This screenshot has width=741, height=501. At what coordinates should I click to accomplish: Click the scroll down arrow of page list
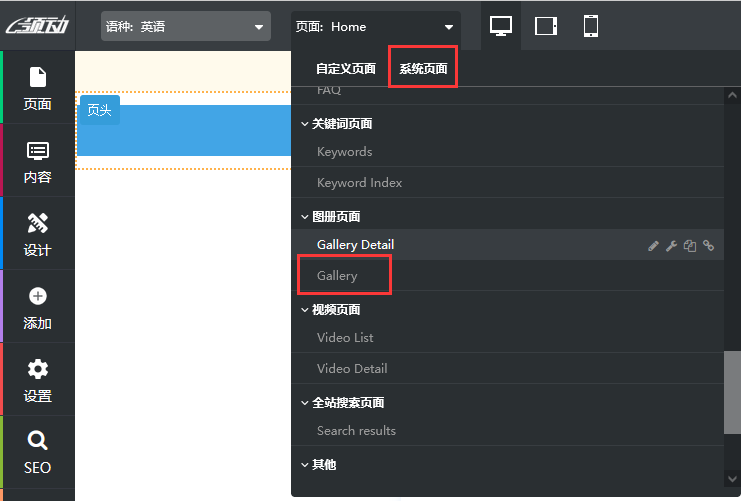tap(732, 478)
